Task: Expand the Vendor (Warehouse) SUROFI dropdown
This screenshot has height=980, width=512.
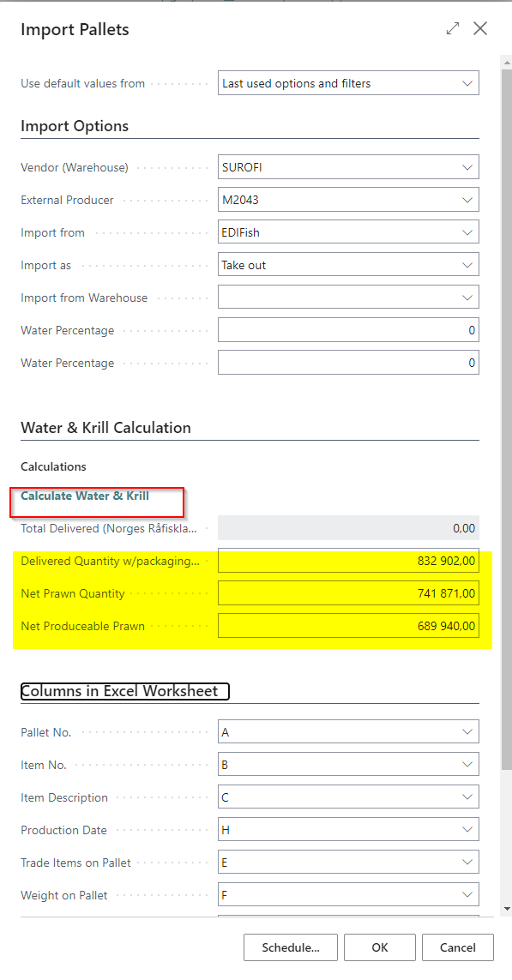Action: [348, 167]
